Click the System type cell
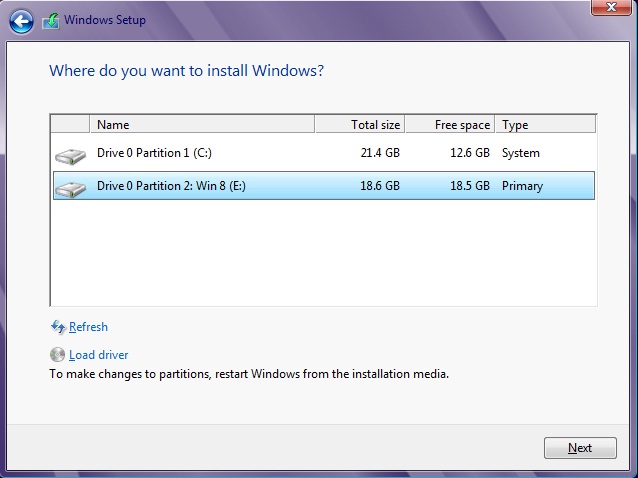 point(521,153)
